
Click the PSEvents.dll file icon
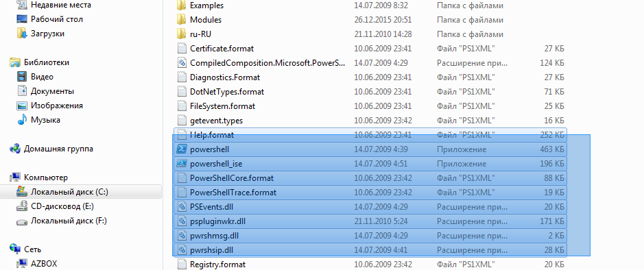click(182, 207)
